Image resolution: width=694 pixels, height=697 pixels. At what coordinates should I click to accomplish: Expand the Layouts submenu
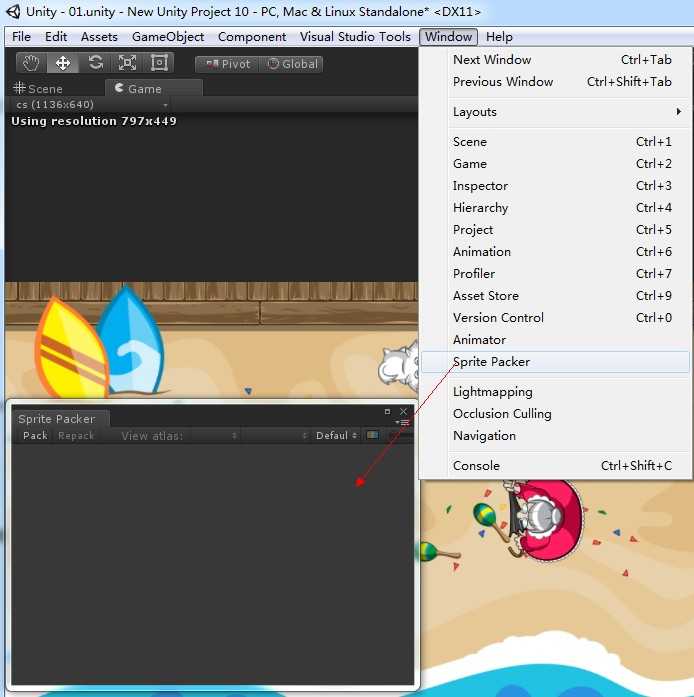point(555,112)
